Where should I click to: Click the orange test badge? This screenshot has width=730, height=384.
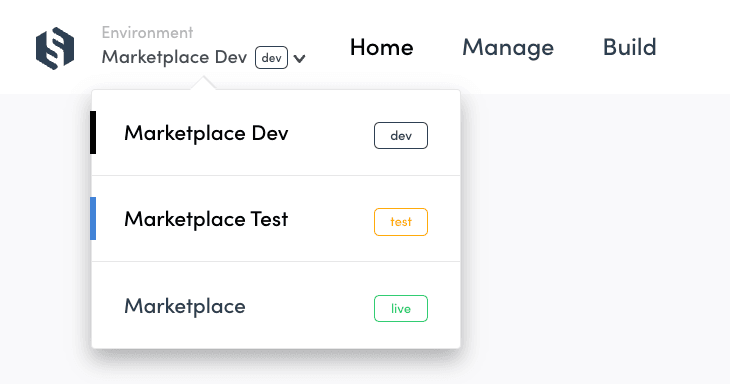(x=401, y=222)
